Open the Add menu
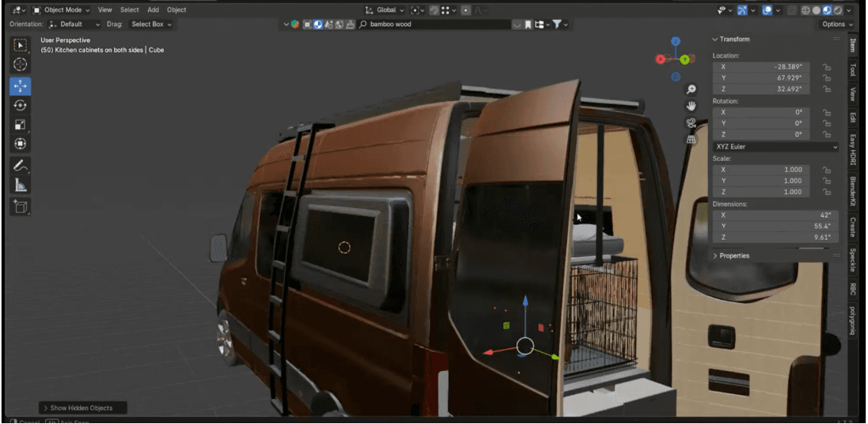The width and height of the screenshot is (868, 424). pyautogui.click(x=152, y=10)
